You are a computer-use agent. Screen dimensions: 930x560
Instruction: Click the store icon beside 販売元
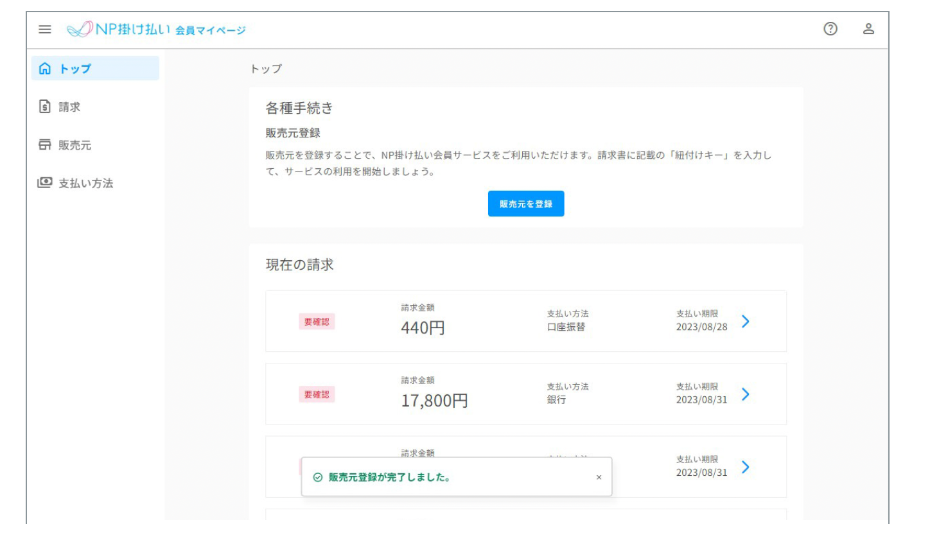coord(45,145)
